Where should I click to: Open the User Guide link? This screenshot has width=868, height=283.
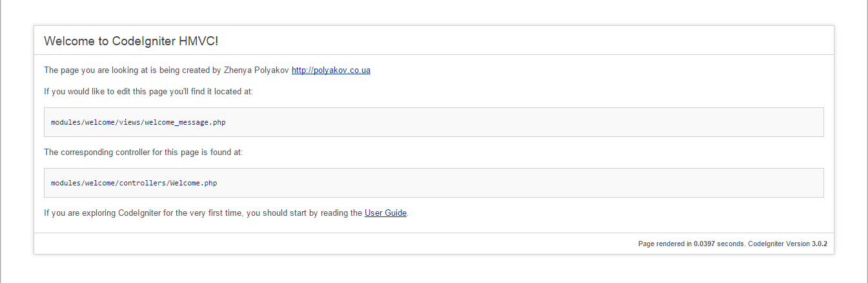click(385, 213)
